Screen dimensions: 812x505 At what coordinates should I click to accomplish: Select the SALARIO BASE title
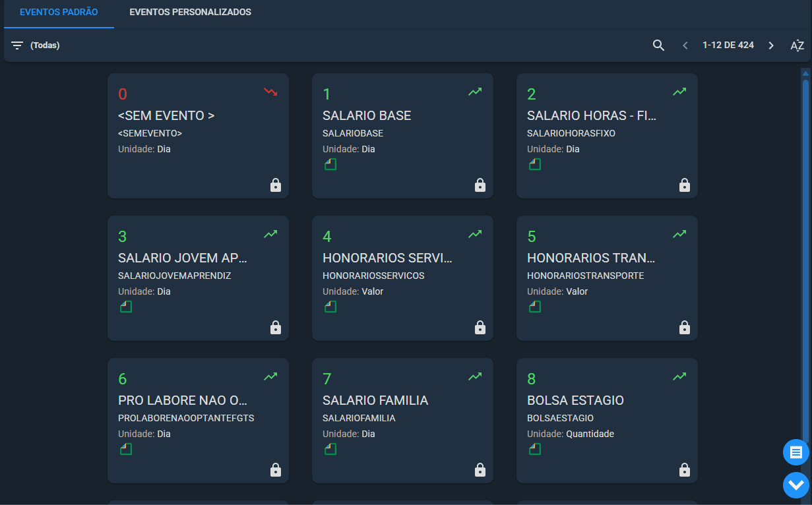pyautogui.click(x=367, y=115)
